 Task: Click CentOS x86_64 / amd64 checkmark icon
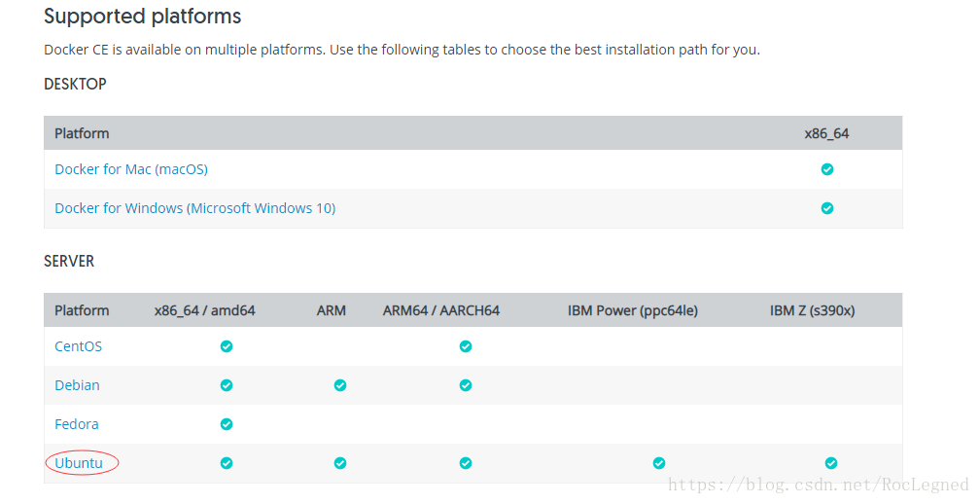point(227,346)
